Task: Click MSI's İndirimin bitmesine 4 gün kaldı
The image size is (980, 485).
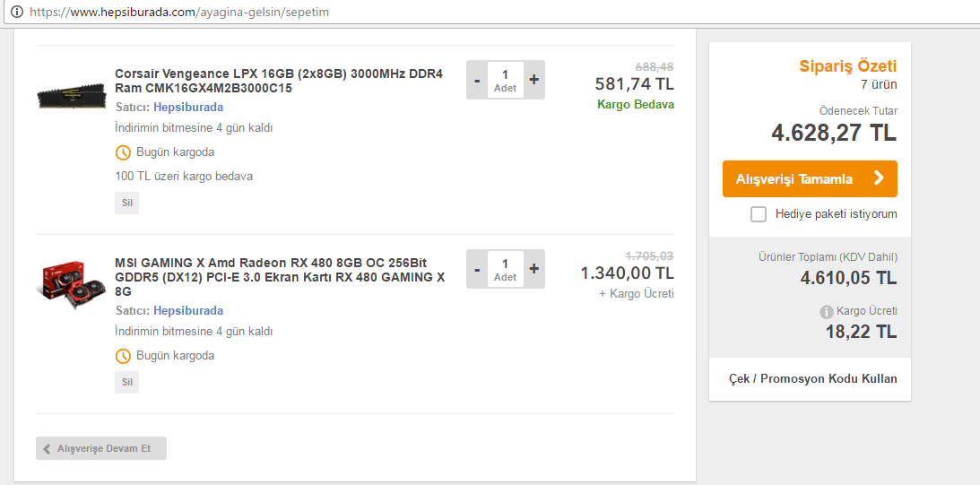Action: click(x=194, y=331)
